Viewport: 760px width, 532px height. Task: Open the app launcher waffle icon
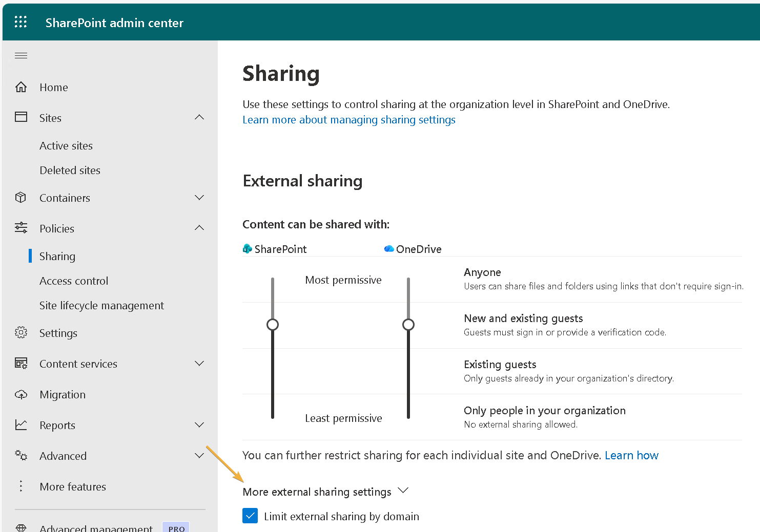point(20,22)
